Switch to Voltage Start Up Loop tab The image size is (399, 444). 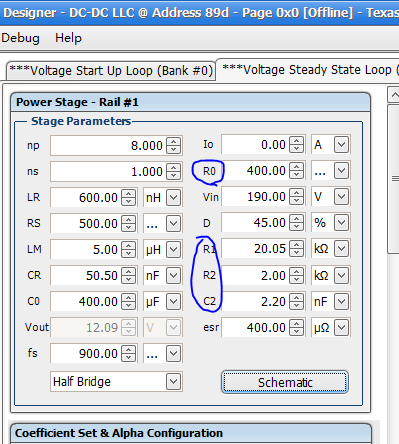[x=111, y=71]
